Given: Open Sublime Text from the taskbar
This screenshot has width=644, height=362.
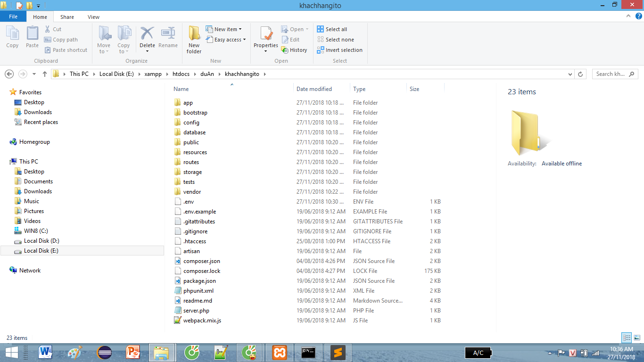Looking at the screenshot, I should pyautogui.click(x=337, y=353).
